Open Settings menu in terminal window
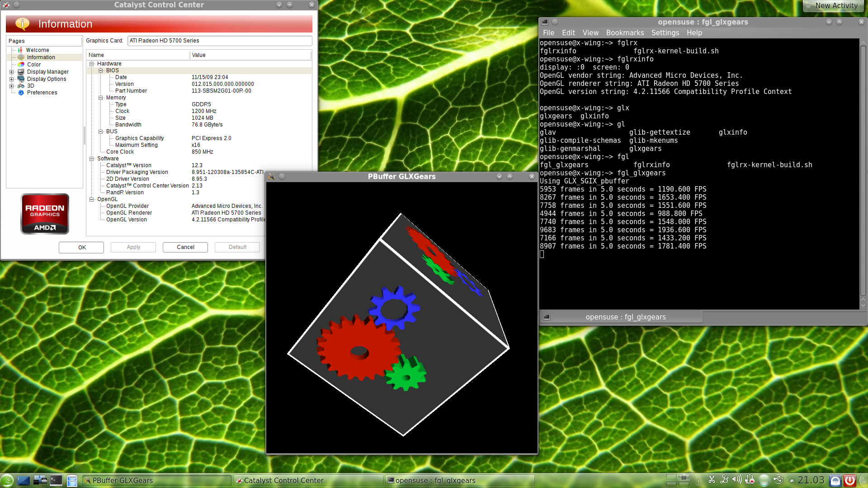Image resolution: width=868 pixels, height=488 pixels. click(665, 33)
